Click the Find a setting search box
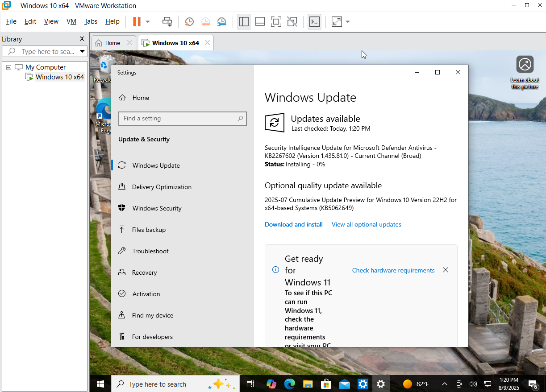546x392 pixels. (183, 119)
